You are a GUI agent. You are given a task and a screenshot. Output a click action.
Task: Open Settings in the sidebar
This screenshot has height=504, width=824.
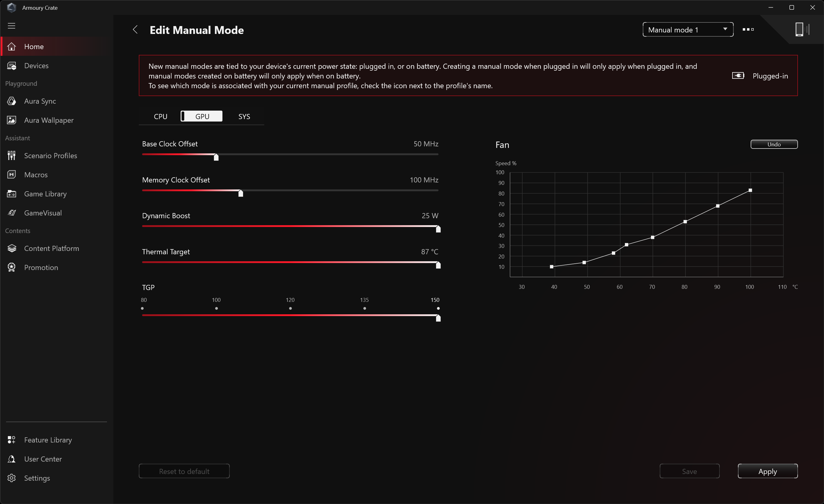pyautogui.click(x=37, y=478)
